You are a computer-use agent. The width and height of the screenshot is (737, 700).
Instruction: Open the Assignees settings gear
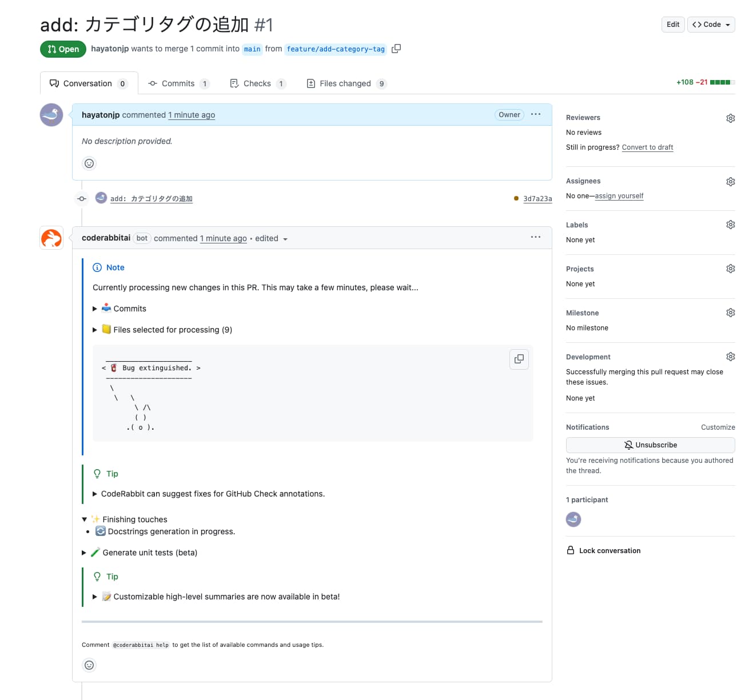pos(730,182)
